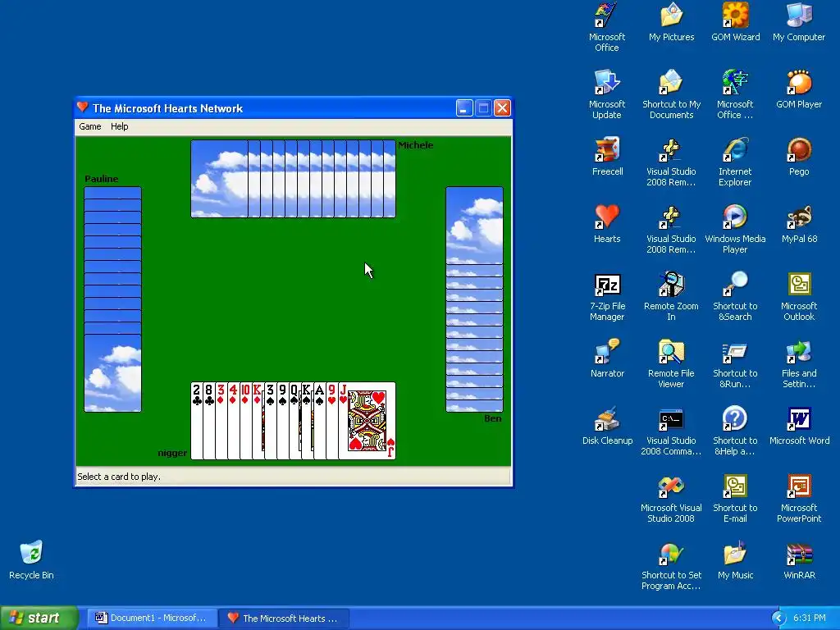The image size is (840, 630).
Task: Click the 6:31 PM taskbar clock
Action: pos(809,618)
